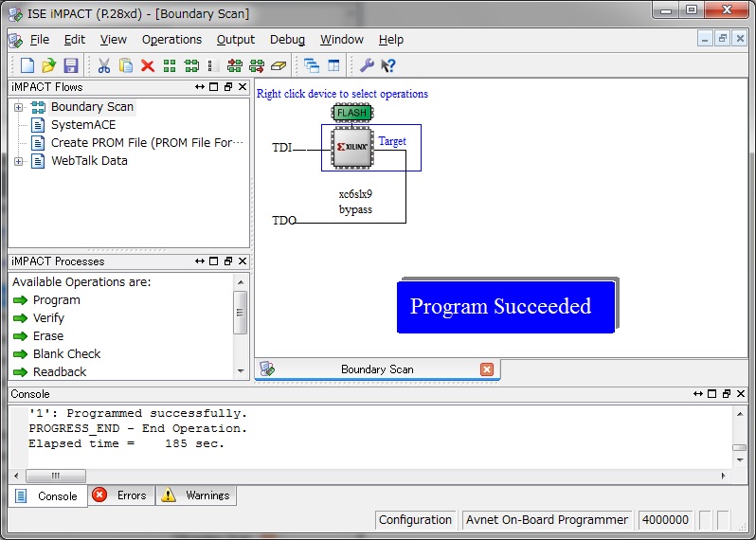Maximize the Console panel
This screenshot has height=540, width=756.
click(x=711, y=394)
